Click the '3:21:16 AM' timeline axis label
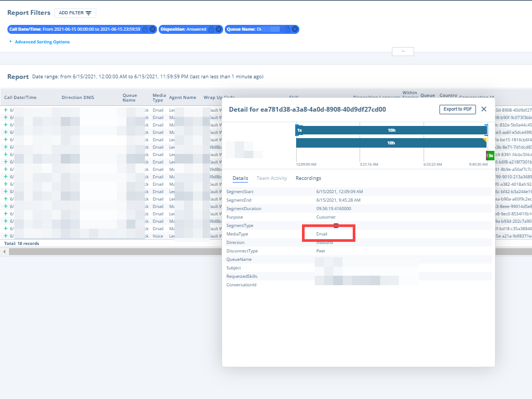The height and width of the screenshot is (399, 532). [369, 165]
